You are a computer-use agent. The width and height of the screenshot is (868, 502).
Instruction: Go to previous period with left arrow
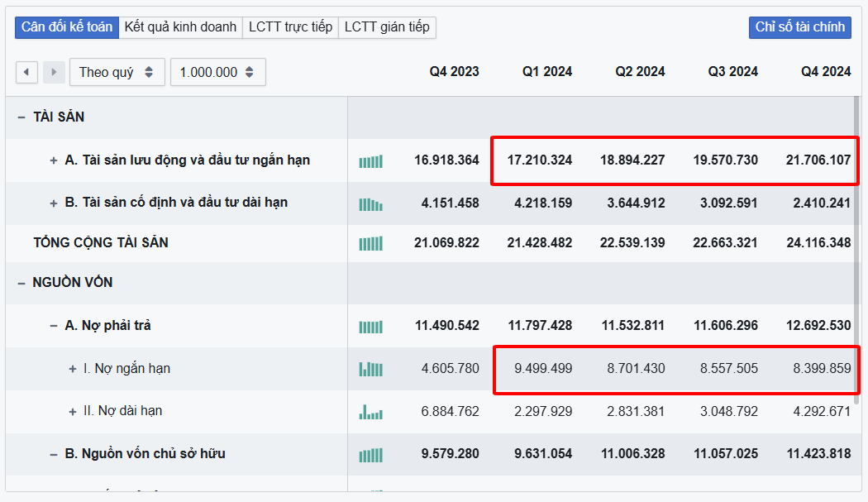(26, 72)
